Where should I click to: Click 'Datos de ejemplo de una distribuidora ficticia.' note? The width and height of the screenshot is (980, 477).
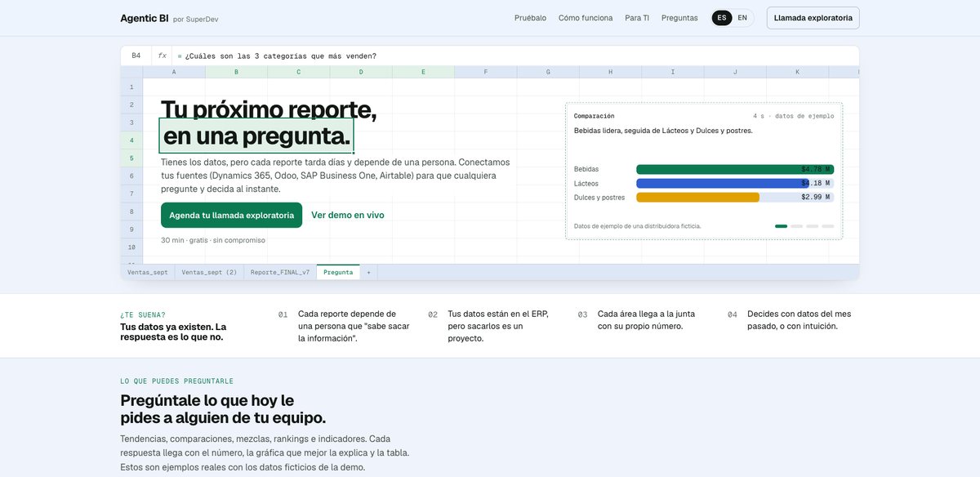pyautogui.click(x=638, y=226)
